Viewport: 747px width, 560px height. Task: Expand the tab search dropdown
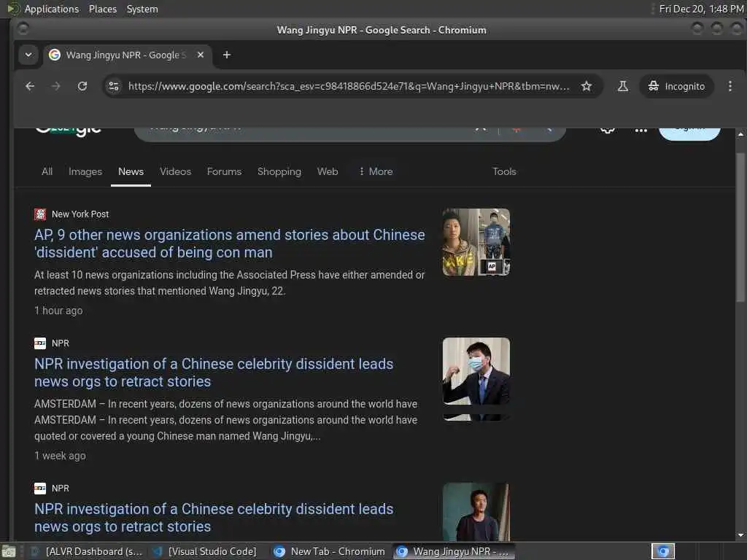[28, 55]
